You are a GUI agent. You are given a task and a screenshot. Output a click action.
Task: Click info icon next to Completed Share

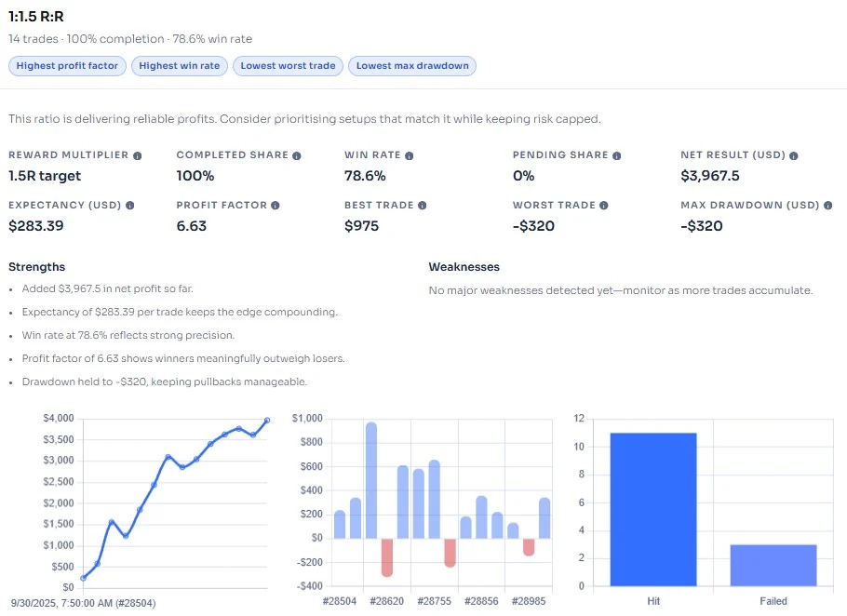pos(297,155)
